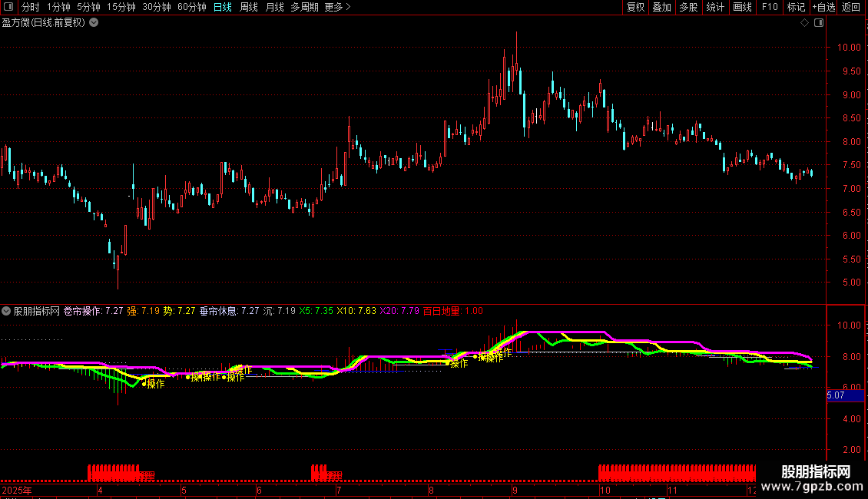868x499 pixels.
Task: Click the diamond marker icon above chart
Action: (x=805, y=23)
